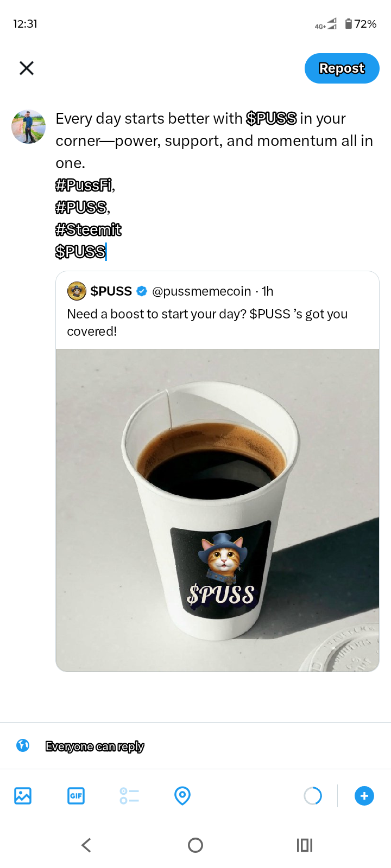Tap the #PussFi hashtag
The image size is (391, 868).
(84, 186)
